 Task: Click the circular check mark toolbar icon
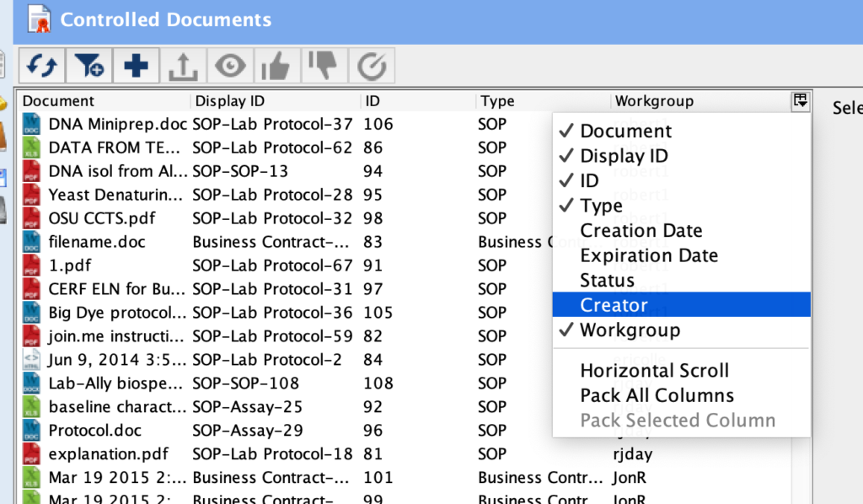click(370, 66)
